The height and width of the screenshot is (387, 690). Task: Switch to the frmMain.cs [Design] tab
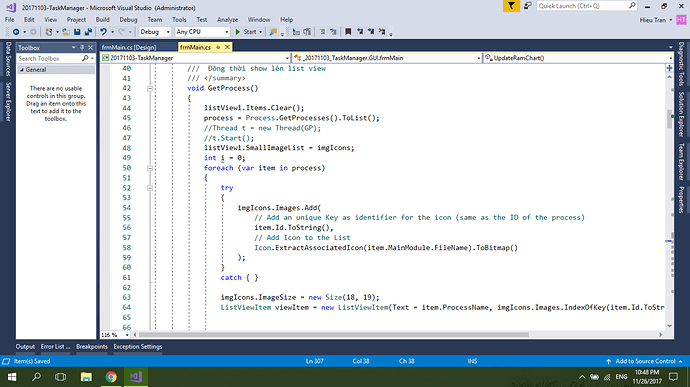(129, 47)
